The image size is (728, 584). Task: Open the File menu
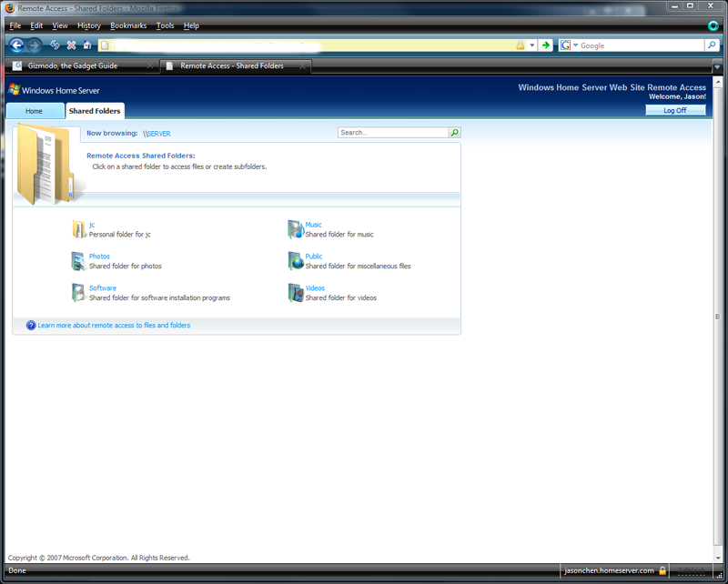coord(15,25)
